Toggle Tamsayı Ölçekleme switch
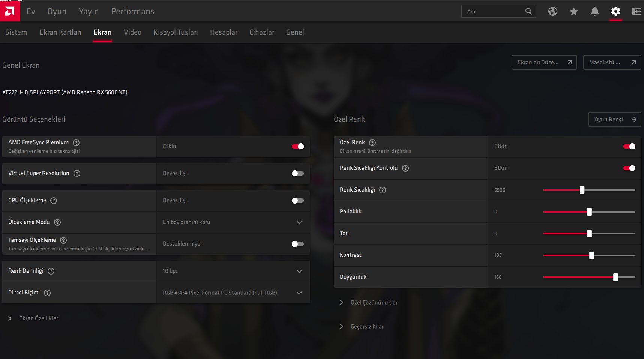This screenshot has width=644, height=359. click(298, 244)
